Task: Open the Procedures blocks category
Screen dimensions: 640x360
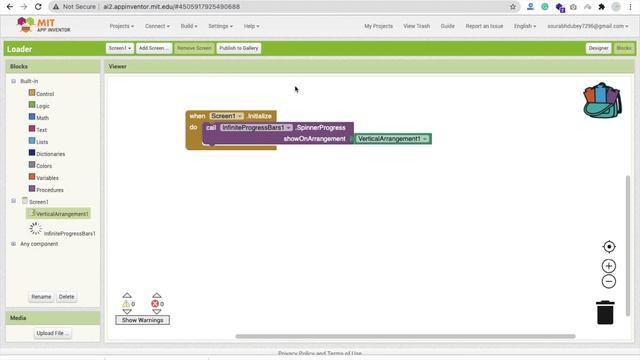Action: [49, 190]
